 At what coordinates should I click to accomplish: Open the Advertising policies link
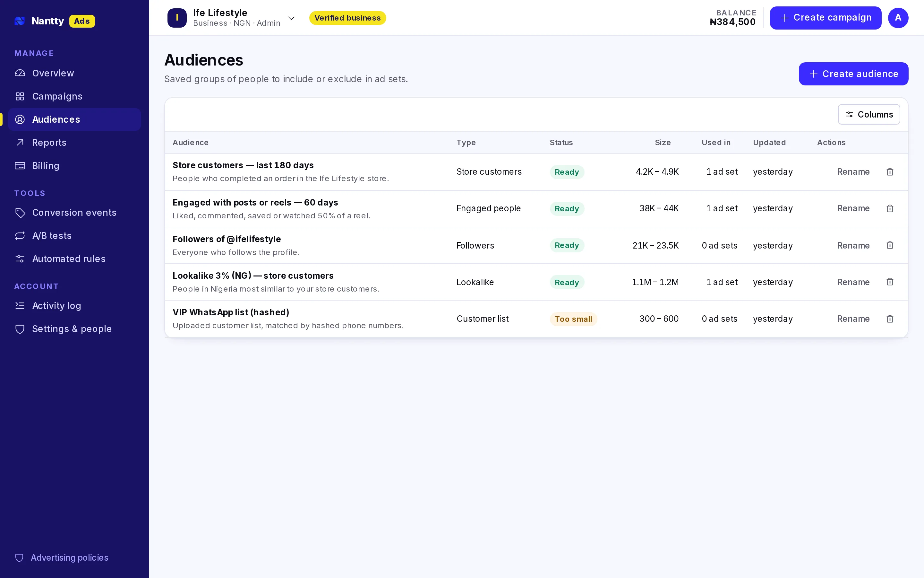tap(62, 558)
